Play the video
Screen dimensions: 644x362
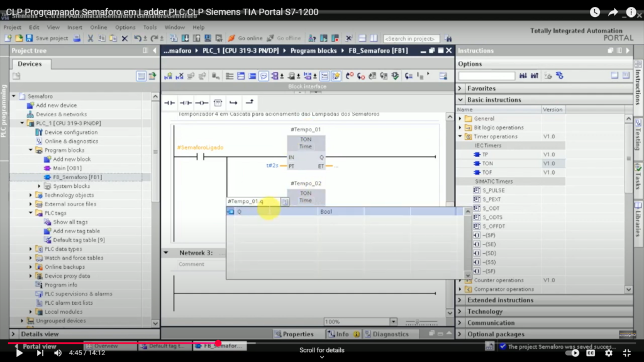coord(19,353)
